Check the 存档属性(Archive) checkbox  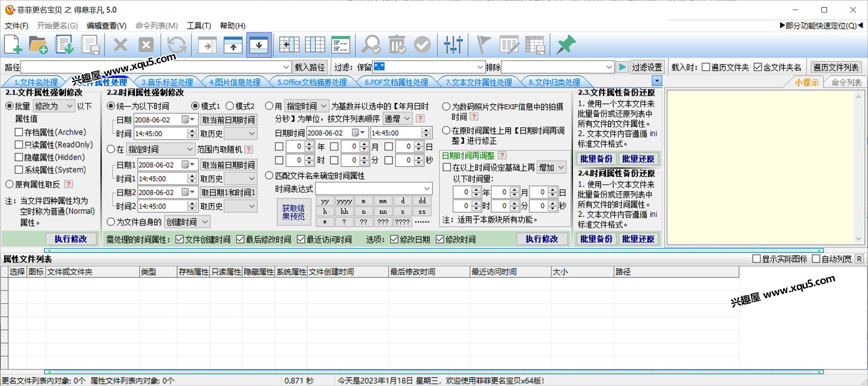pyautogui.click(x=19, y=132)
